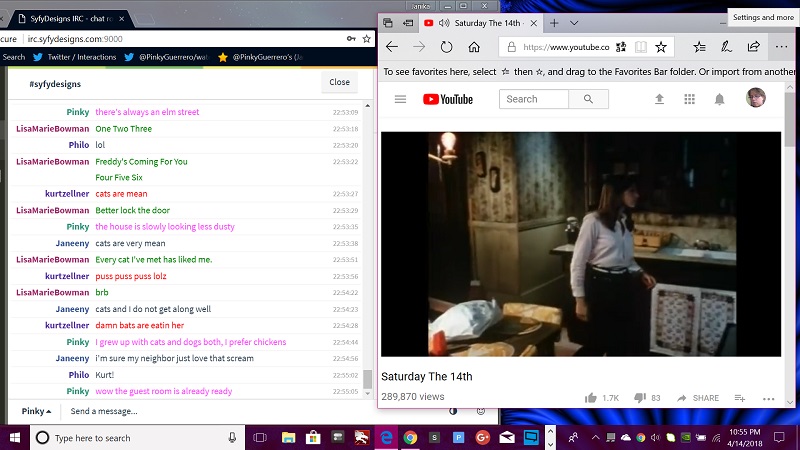Open a new Edge tab
Viewport: 800px width, 450px height.
click(554, 23)
